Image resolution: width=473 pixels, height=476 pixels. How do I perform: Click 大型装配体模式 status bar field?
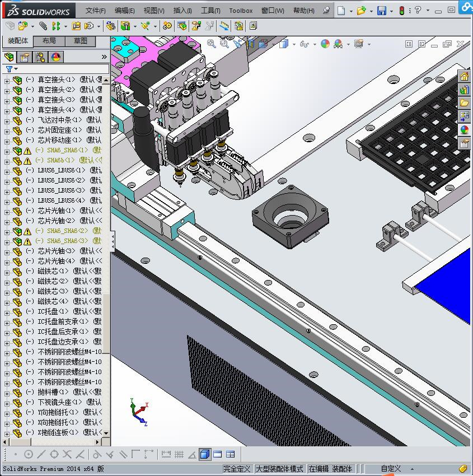(279, 469)
